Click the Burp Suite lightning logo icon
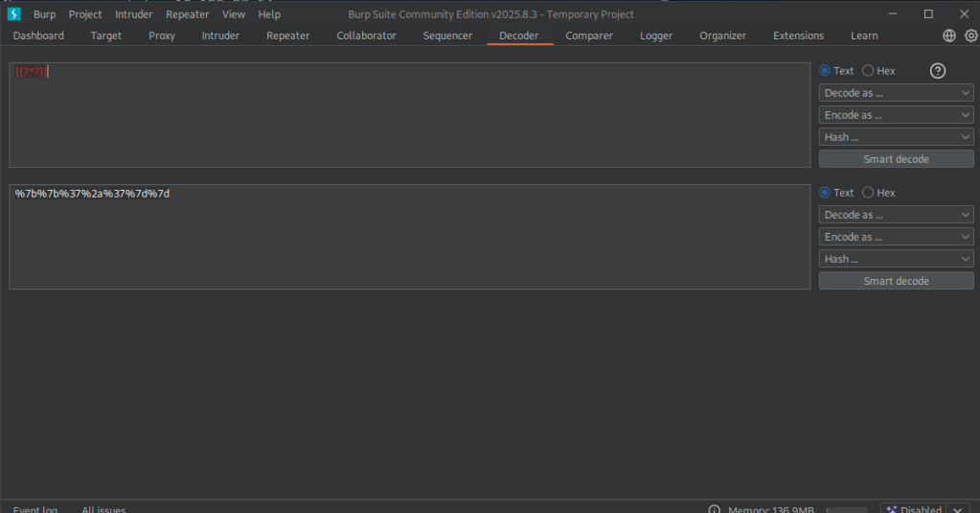 point(13,14)
